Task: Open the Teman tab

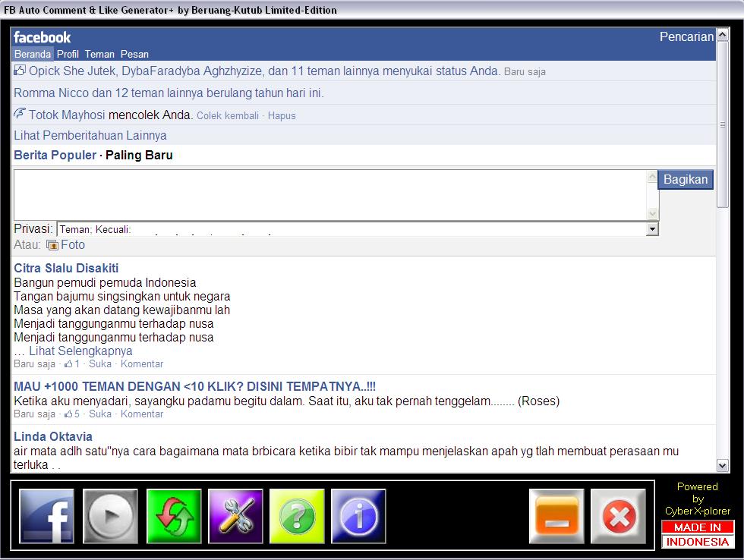Action: click(99, 54)
